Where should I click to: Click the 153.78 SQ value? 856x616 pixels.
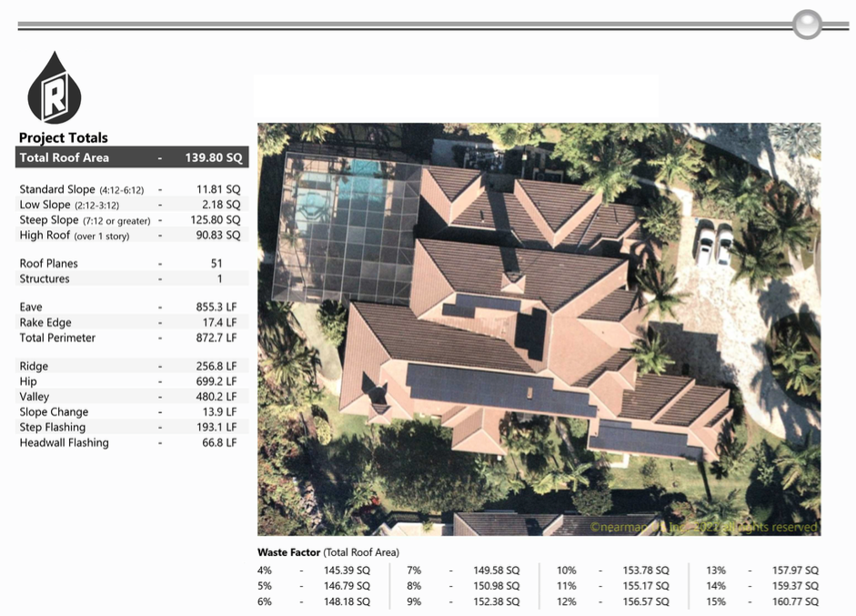pos(646,571)
